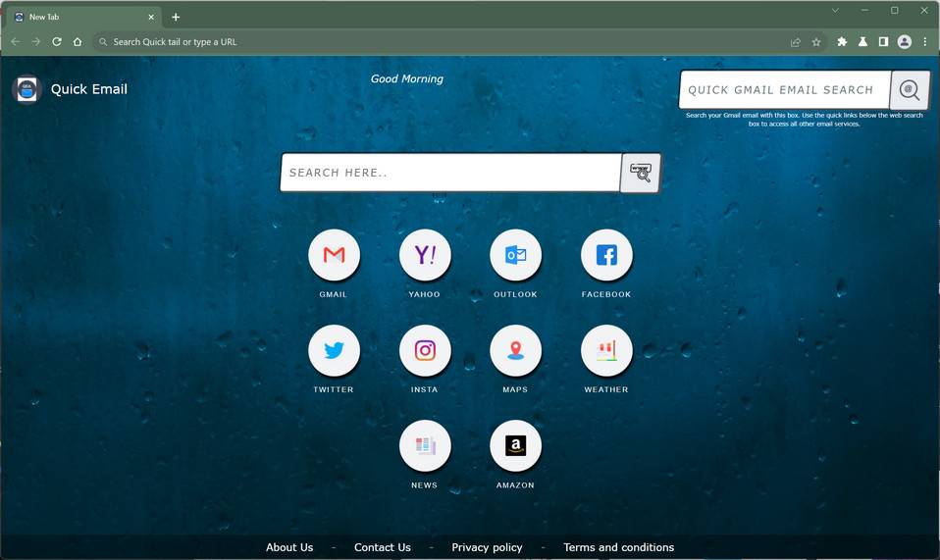940x560 pixels.
Task: Open the Amazon shortcut icon
Action: [515, 445]
